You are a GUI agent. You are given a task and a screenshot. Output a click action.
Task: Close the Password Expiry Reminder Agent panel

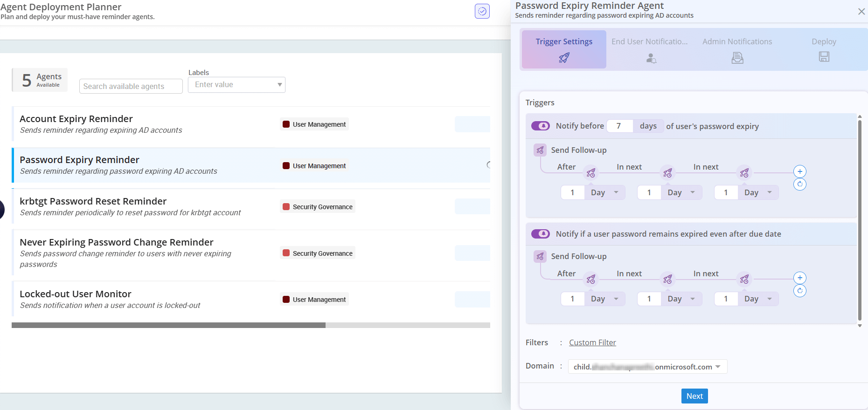(x=861, y=11)
